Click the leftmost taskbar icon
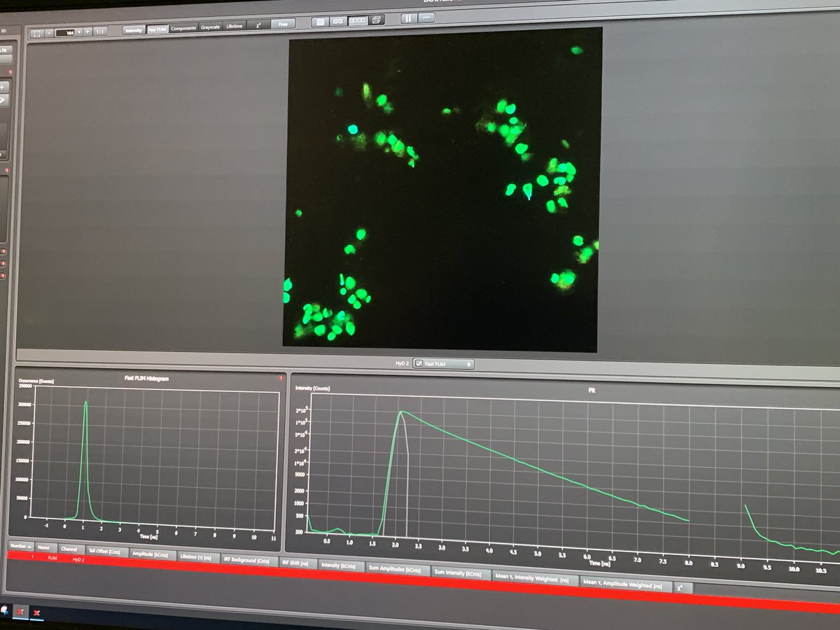 click(5, 610)
